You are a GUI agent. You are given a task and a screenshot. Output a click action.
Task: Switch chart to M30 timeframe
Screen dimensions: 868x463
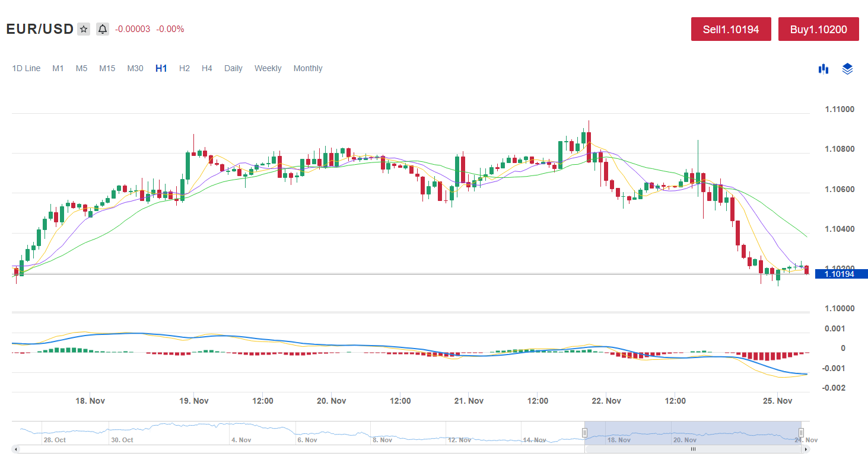point(135,68)
